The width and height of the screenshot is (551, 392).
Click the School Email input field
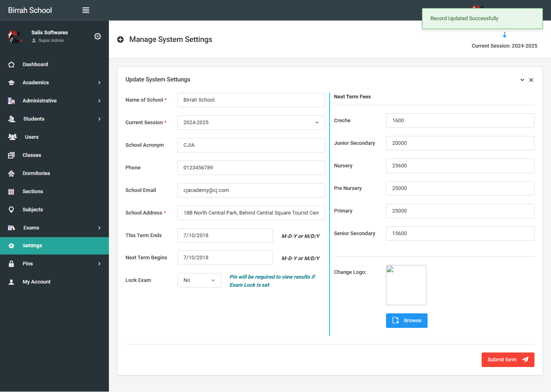click(251, 190)
